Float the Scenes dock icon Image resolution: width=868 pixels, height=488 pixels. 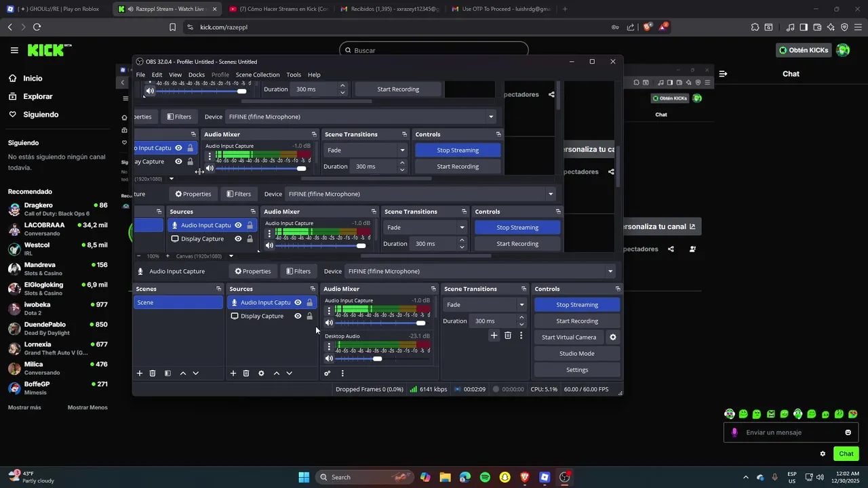(218, 289)
